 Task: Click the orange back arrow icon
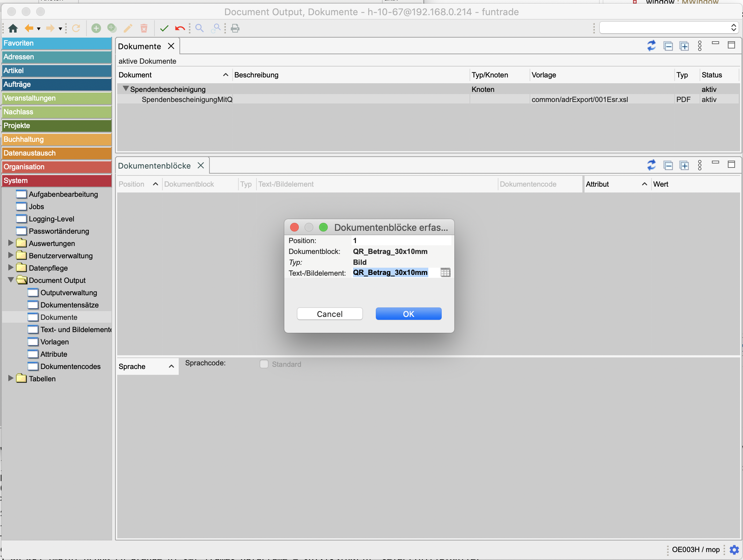(x=29, y=28)
